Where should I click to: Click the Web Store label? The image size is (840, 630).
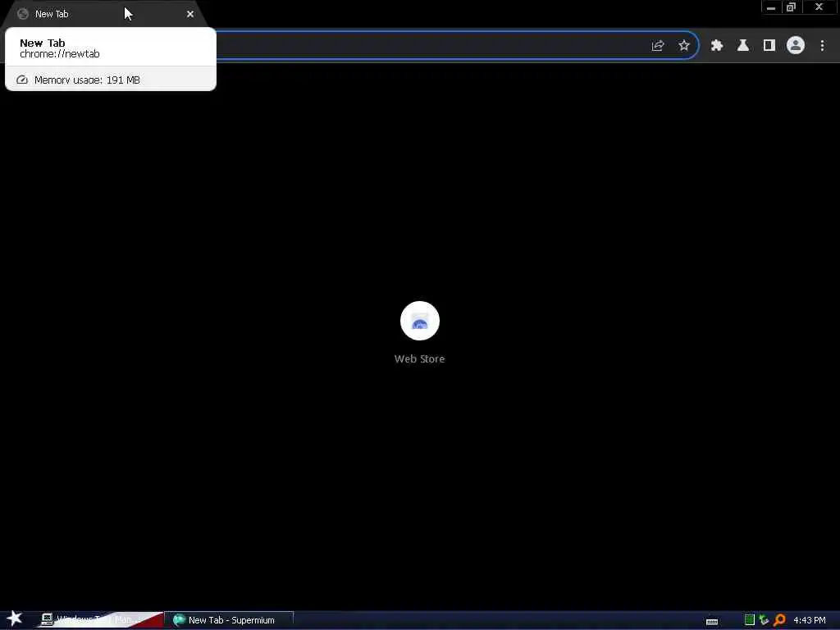[419, 359]
